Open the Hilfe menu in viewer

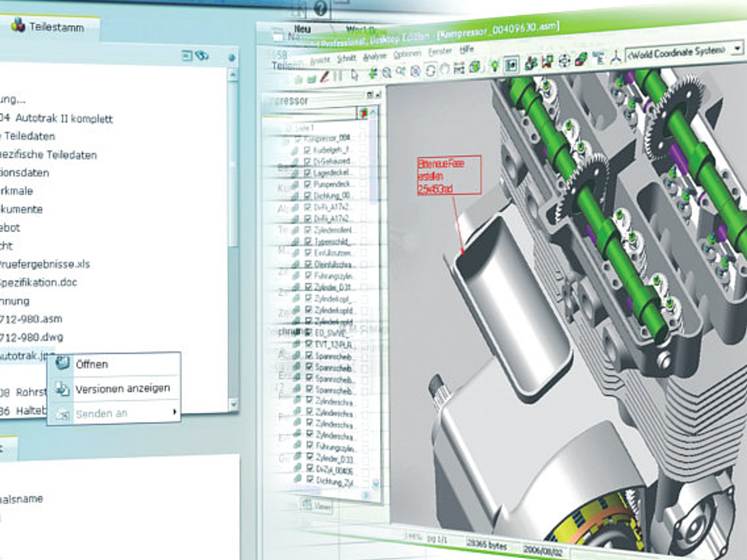[467, 49]
